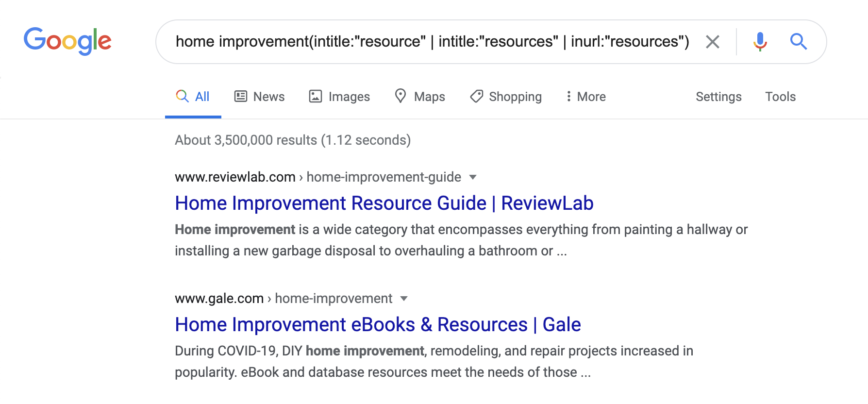Open the Settings menu
This screenshot has height=404, width=868.
pos(718,97)
